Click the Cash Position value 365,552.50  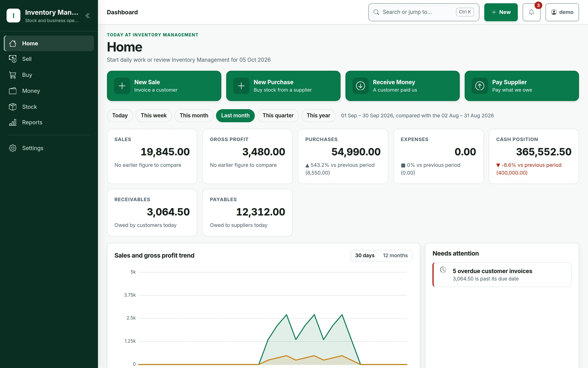click(x=543, y=152)
